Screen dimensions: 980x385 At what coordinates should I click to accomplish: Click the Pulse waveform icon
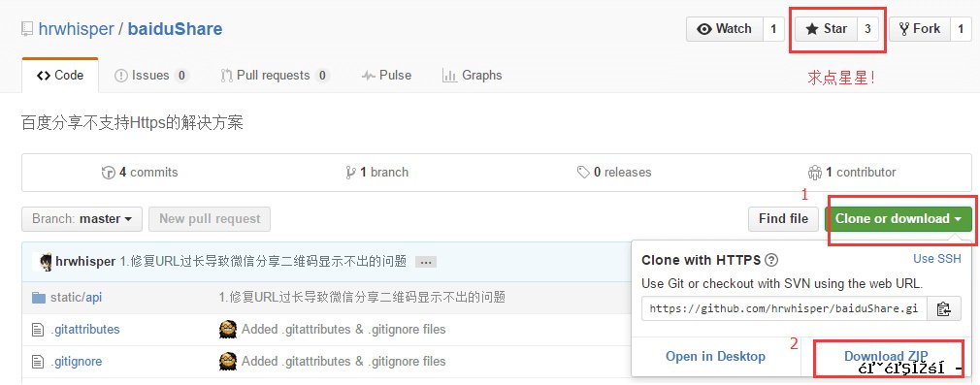pos(368,76)
